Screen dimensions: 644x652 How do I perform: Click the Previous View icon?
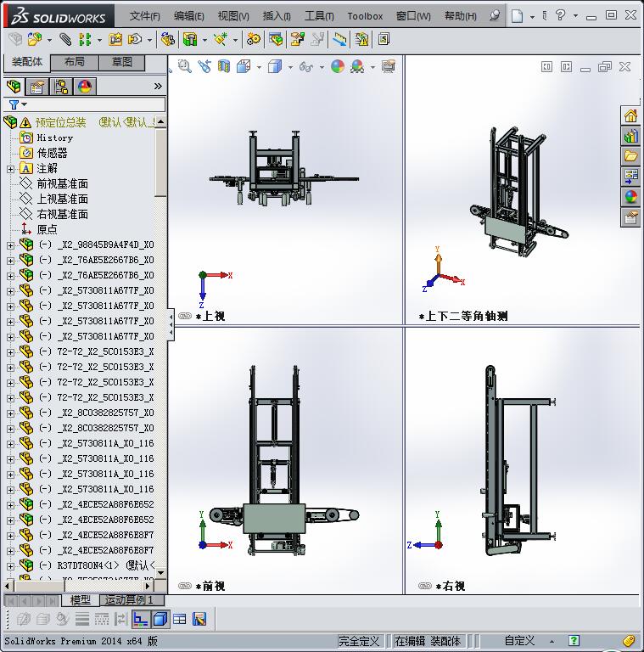pos(204,66)
